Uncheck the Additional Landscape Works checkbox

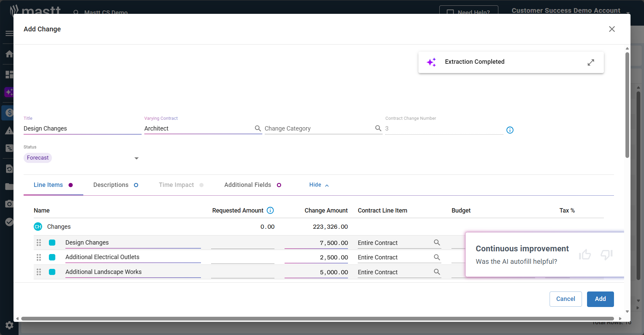(52, 272)
